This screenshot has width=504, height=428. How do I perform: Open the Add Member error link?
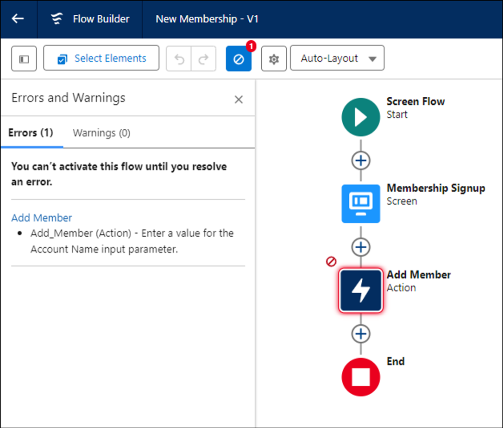point(42,218)
